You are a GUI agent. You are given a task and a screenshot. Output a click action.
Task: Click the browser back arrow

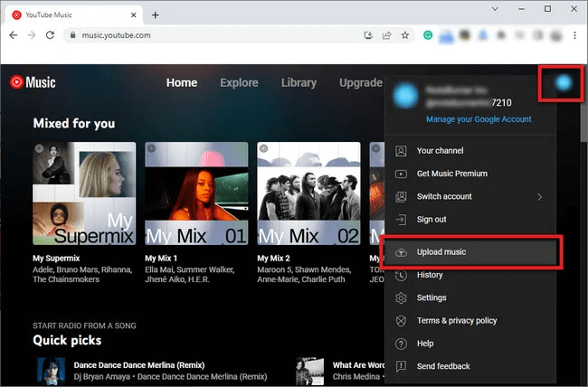point(14,35)
